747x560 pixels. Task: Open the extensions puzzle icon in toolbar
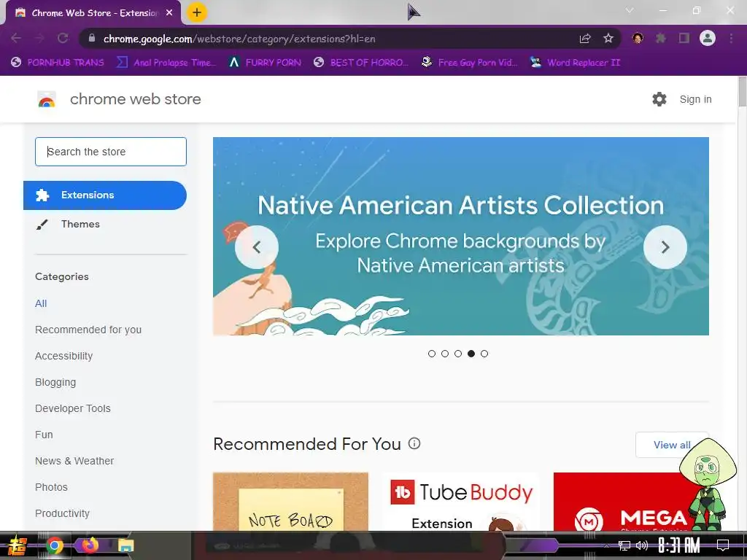(x=660, y=38)
